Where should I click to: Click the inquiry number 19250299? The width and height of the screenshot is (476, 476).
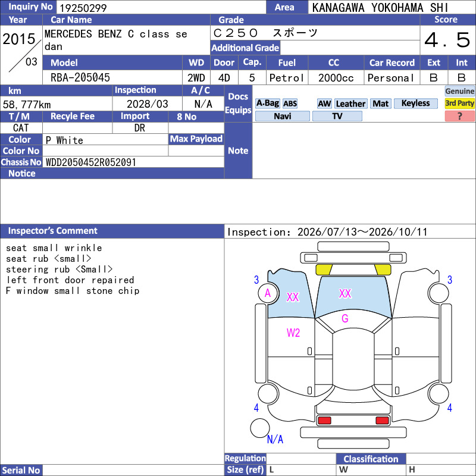[83, 8]
